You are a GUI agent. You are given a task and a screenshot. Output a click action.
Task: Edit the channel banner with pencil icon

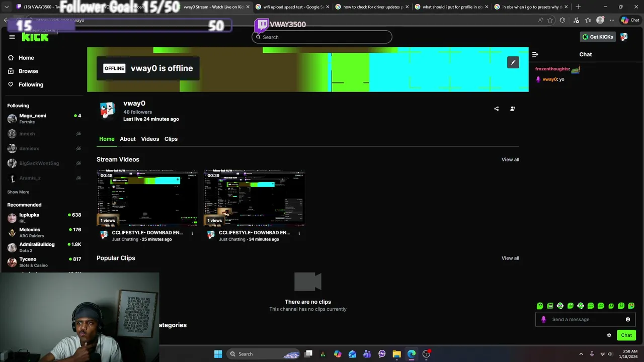click(513, 62)
